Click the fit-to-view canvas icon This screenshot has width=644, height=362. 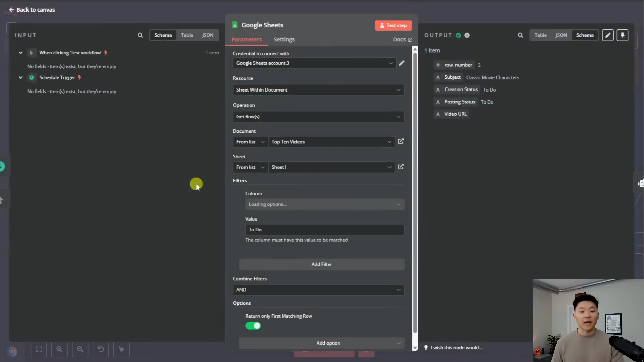point(39,349)
